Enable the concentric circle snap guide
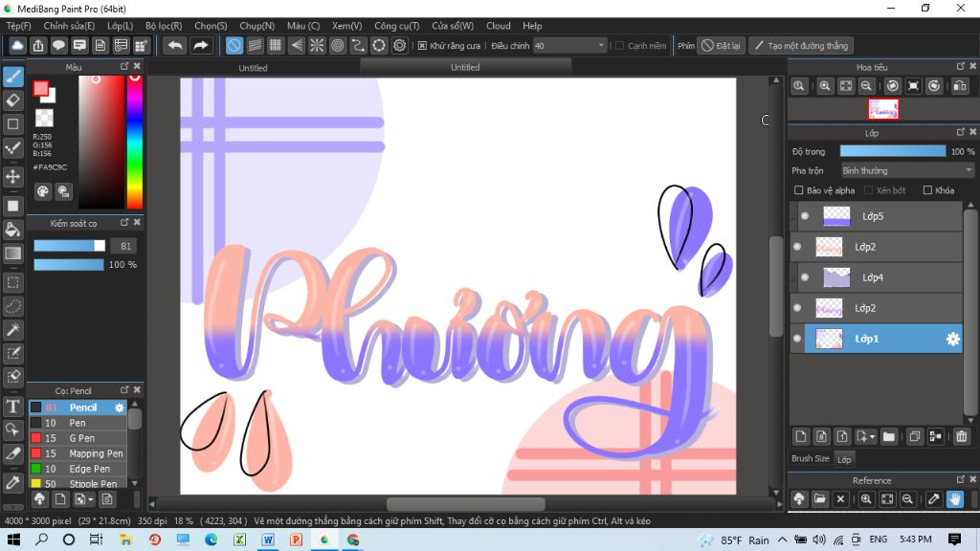This screenshot has height=551, width=980. coord(338,46)
